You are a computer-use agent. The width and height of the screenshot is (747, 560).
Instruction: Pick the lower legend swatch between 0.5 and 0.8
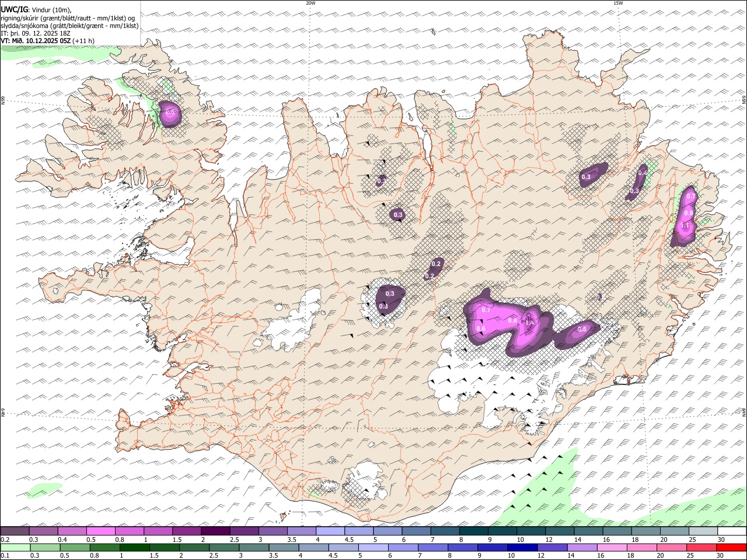coord(75,547)
